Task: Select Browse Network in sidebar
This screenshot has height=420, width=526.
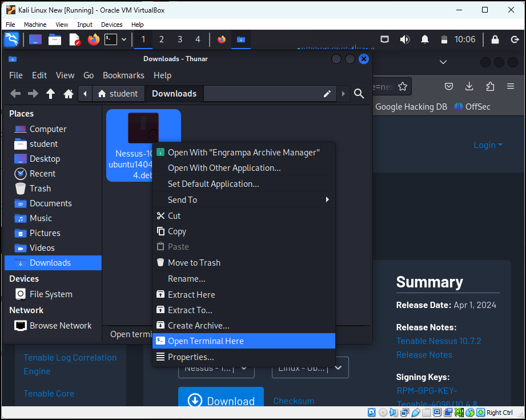Action: tap(53, 326)
